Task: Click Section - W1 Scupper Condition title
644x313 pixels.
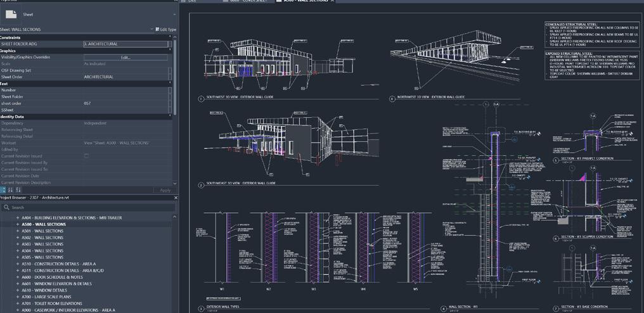Action: (x=588, y=236)
